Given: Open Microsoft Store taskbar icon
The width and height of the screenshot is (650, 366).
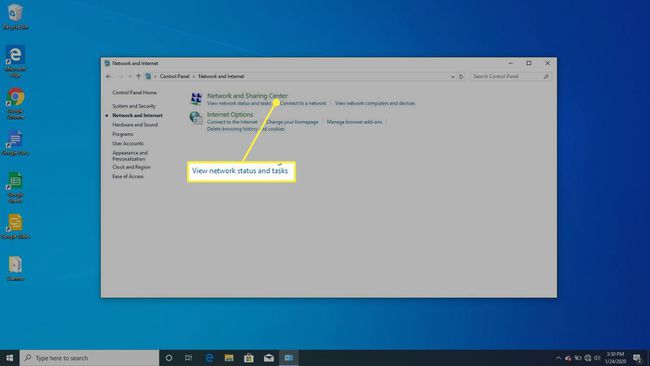Looking at the screenshot, I should pos(249,358).
